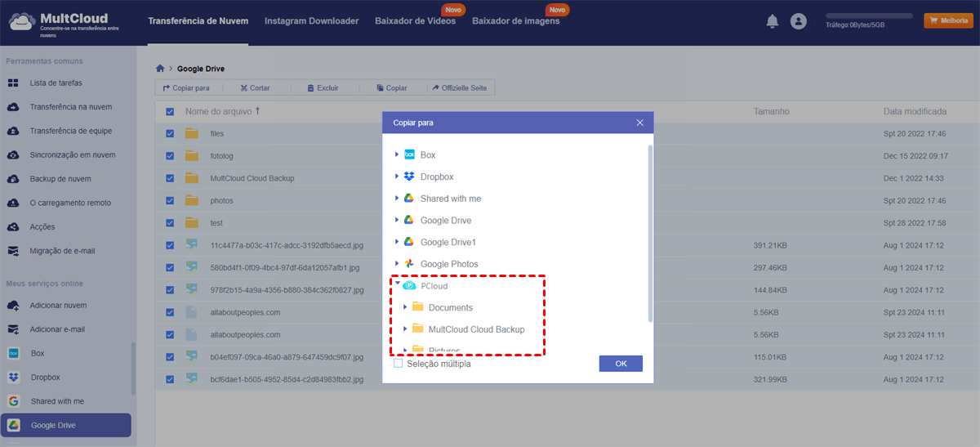This screenshot has width=980, height=447.
Task: Click the fotolog folder icon
Action: pyautogui.click(x=192, y=156)
